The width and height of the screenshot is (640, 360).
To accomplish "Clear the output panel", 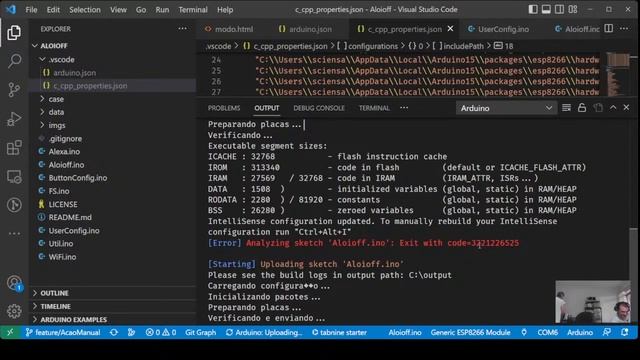I will tap(566, 108).
